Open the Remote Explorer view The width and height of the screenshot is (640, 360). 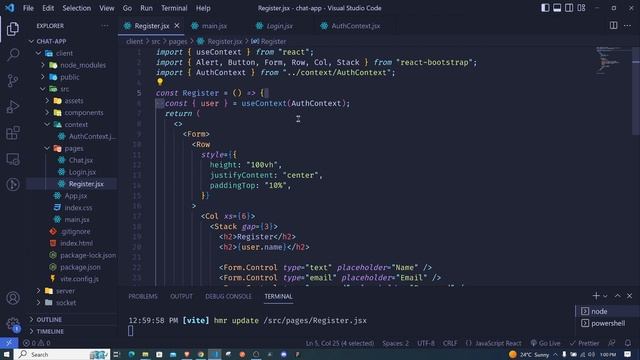[x=13, y=159]
